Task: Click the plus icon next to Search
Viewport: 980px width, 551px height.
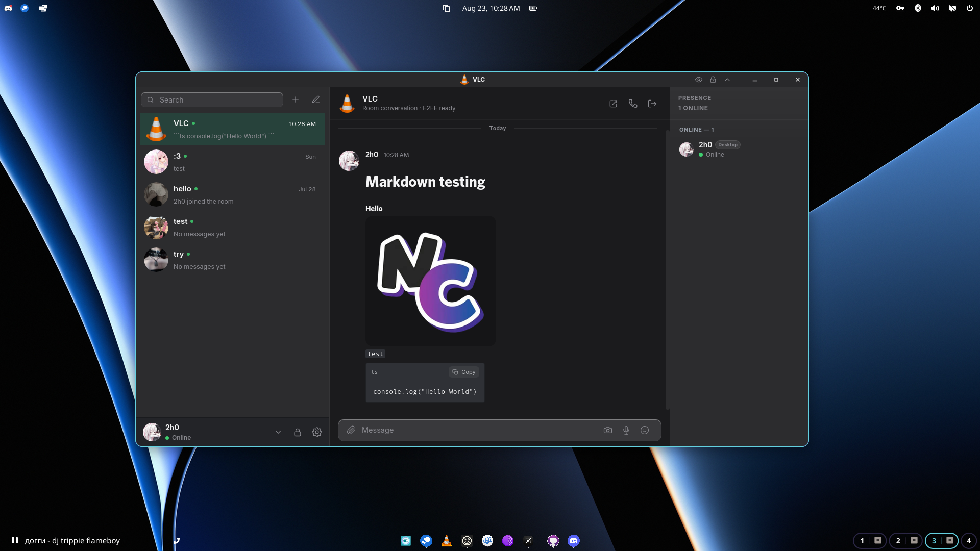Action: coord(296,99)
